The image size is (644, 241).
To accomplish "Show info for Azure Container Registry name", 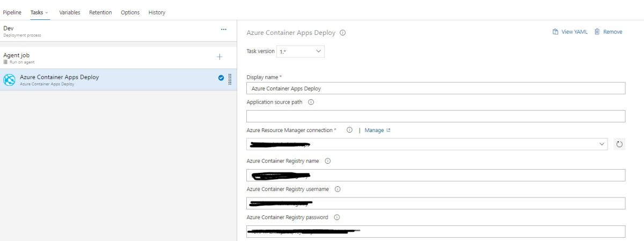I will [x=328, y=160].
